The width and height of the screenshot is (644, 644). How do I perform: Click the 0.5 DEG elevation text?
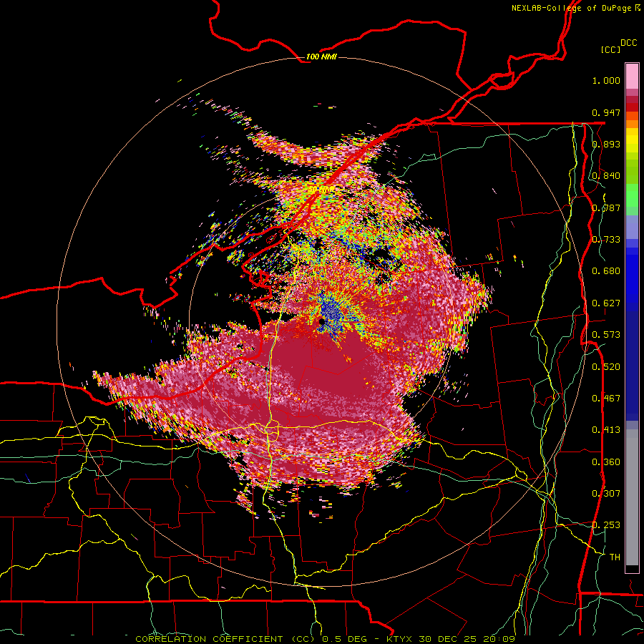pyautogui.click(x=346, y=639)
